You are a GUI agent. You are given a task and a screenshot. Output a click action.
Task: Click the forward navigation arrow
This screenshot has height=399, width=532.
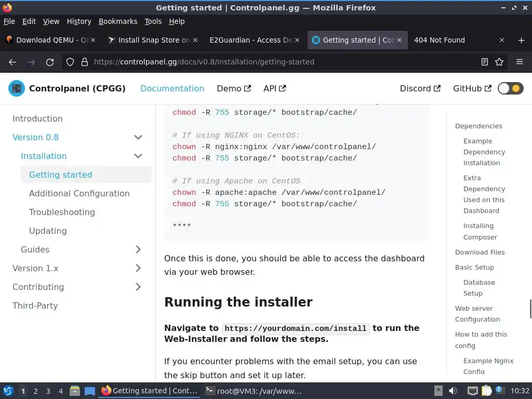(x=31, y=62)
